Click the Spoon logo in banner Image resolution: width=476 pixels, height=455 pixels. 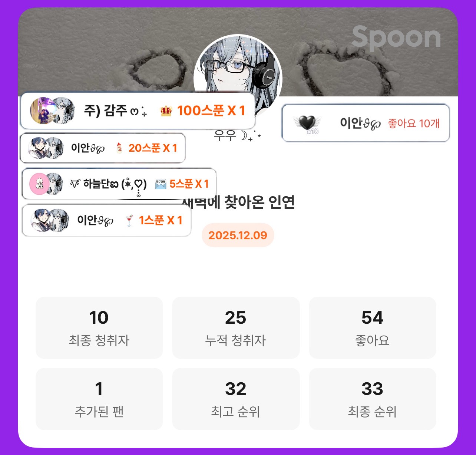pos(396,37)
